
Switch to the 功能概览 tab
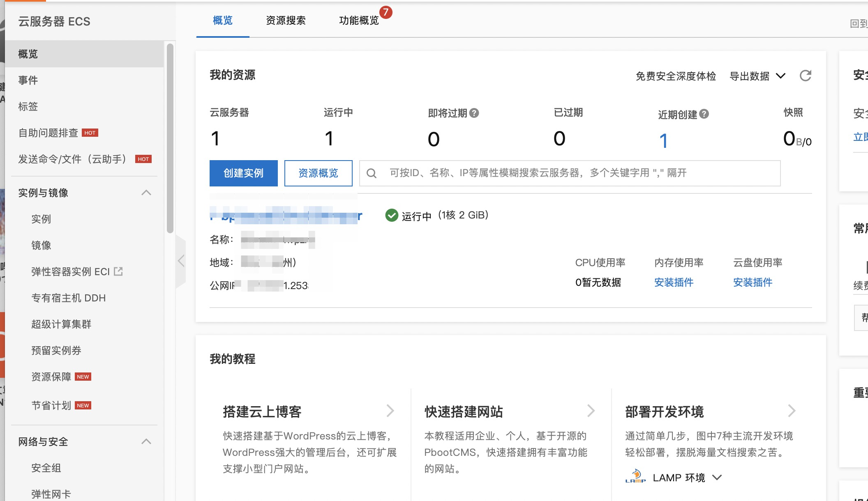359,21
